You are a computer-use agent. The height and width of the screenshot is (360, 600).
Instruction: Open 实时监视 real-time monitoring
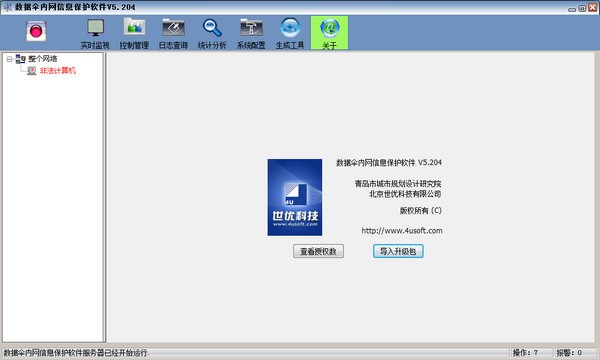coord(95,33)
